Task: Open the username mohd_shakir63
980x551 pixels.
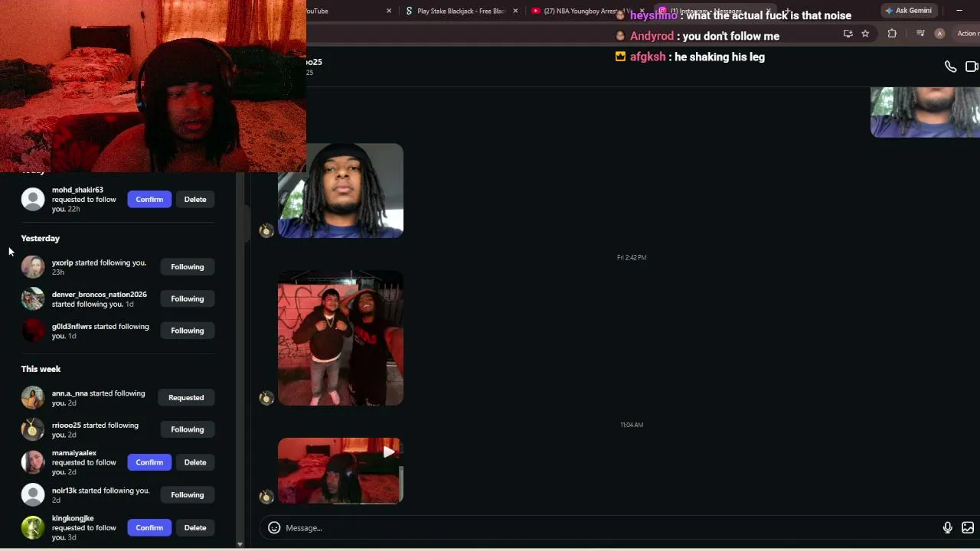Action: click(x=77, y=190)
